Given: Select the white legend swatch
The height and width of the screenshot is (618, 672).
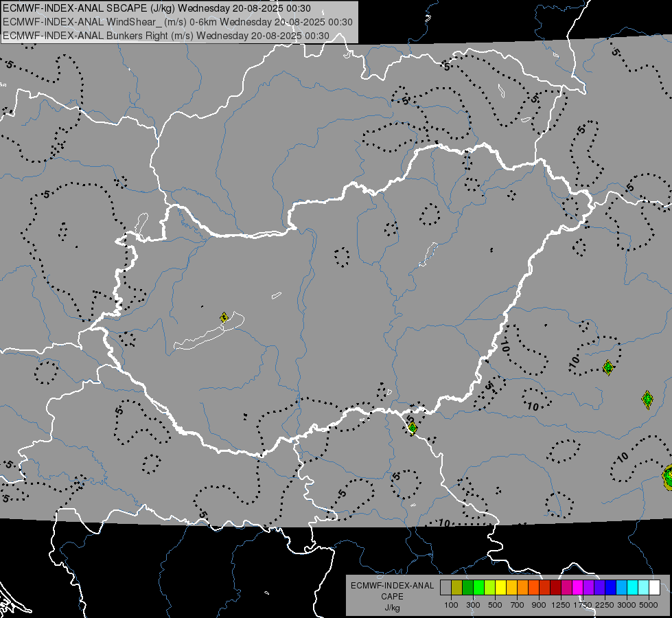Looking at the screenshot, I should [x=654, y=587].
